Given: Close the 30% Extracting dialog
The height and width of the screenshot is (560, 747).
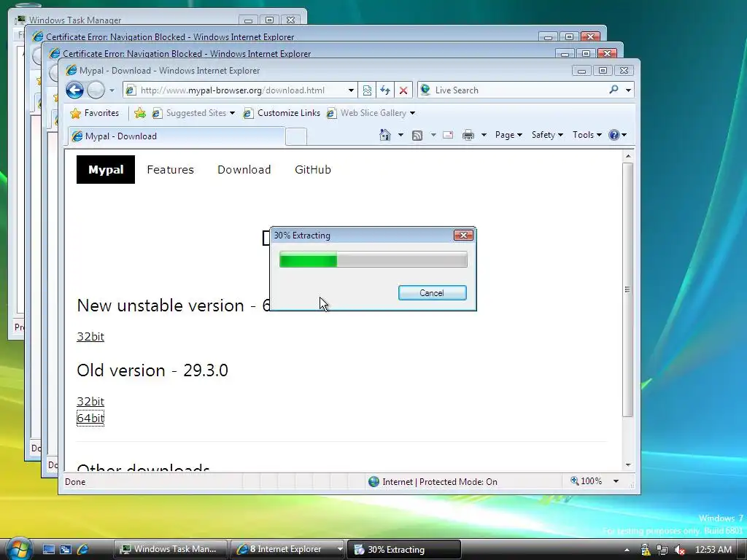Looking at the screenshot, I should [x=463, y=236].
